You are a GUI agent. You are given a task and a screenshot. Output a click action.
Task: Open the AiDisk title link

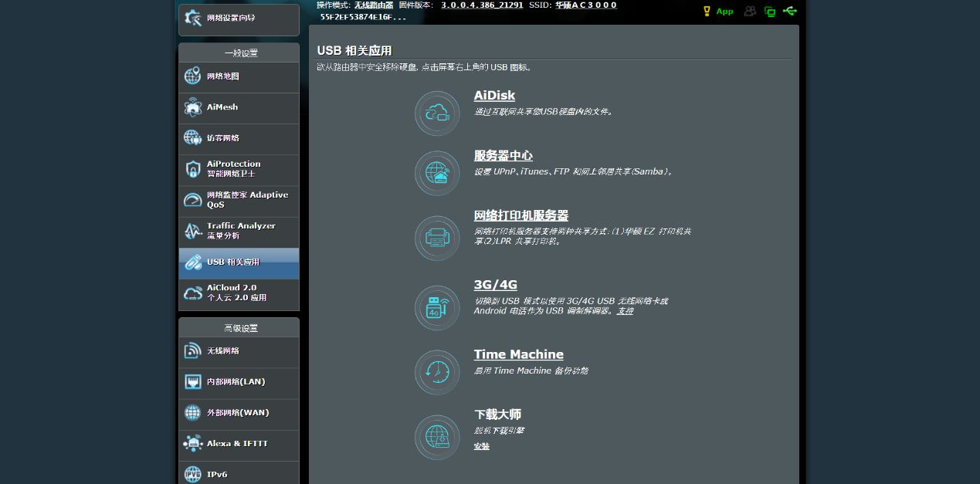coord(494,96)
